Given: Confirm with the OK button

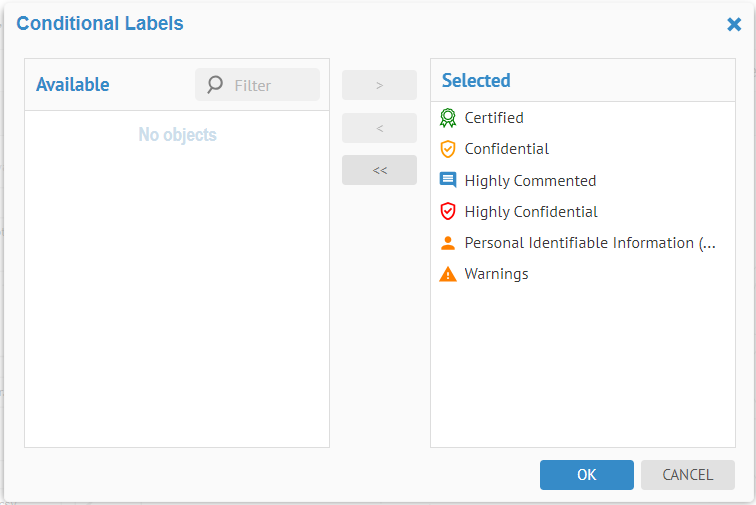Looking at the screenshot, I should [587, 475].
